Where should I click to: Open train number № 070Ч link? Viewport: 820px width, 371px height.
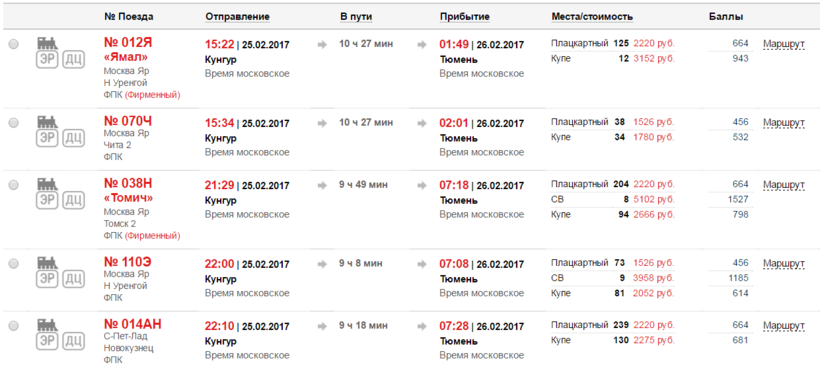128,121
